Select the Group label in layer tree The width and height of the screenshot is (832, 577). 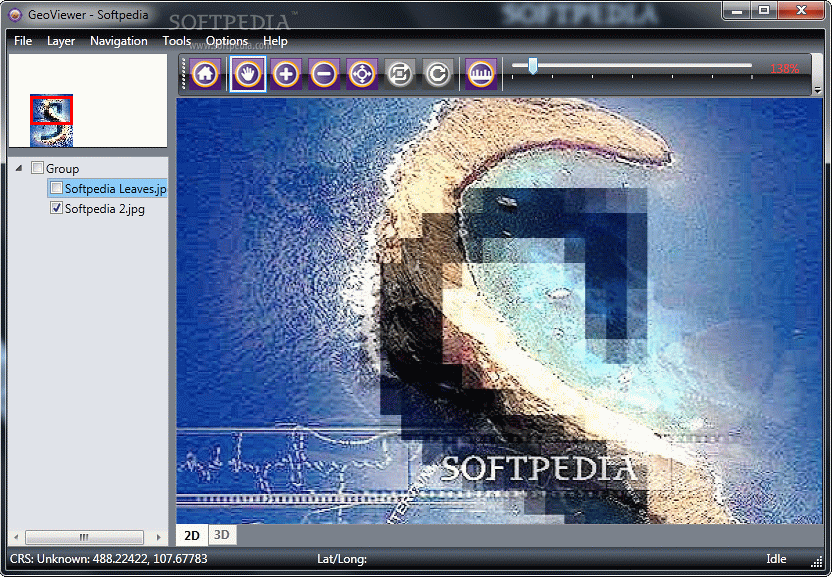[62, 169]
